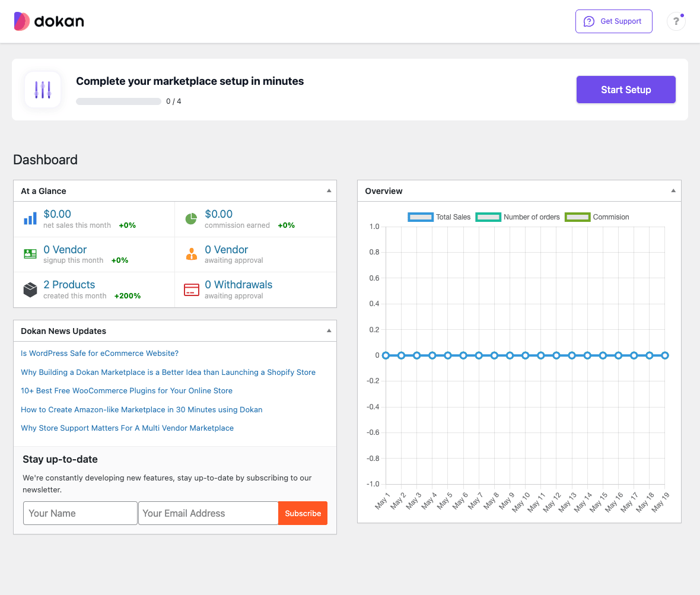Viewport: 700px width, 595px height.
Task: Open 'Why Store Support Matters' article
Action: click(x=127, y=428)
